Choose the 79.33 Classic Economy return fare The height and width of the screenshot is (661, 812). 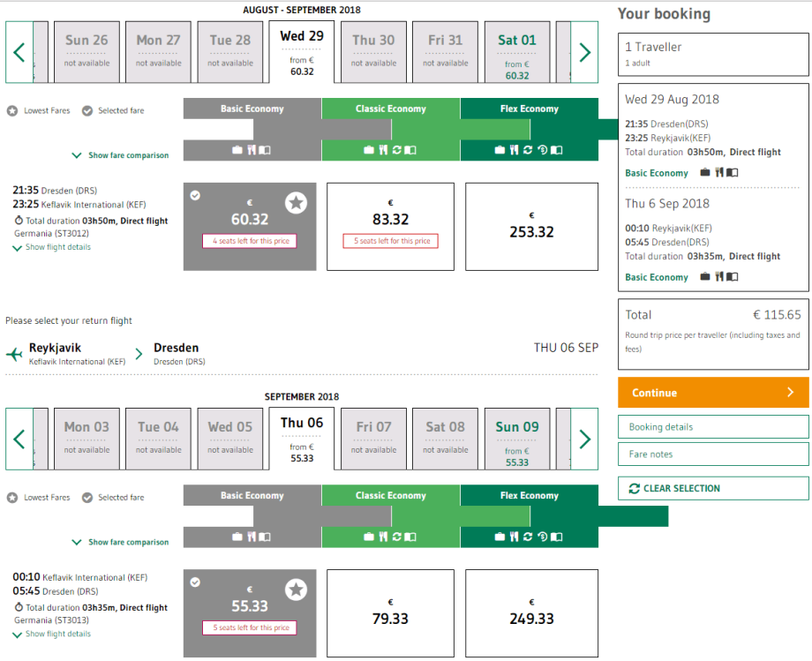[x=390, y=613]
